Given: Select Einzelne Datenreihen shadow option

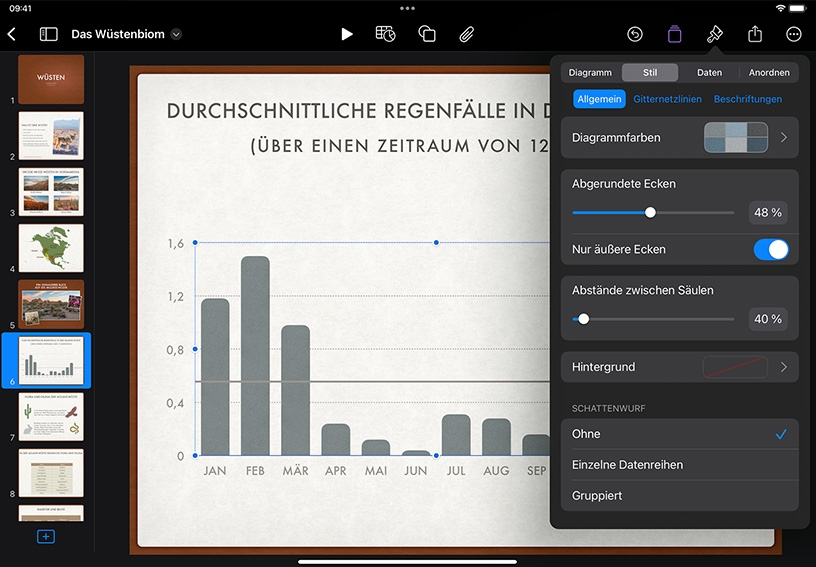Looking at the screenshot, I should [680, 465].
